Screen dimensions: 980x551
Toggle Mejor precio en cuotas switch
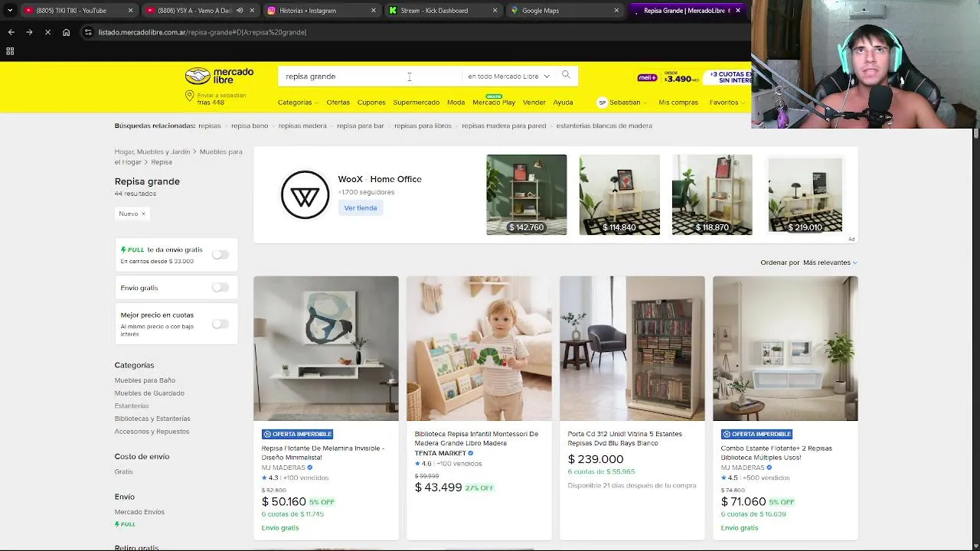pyautogui.click(x=220, y=324)
